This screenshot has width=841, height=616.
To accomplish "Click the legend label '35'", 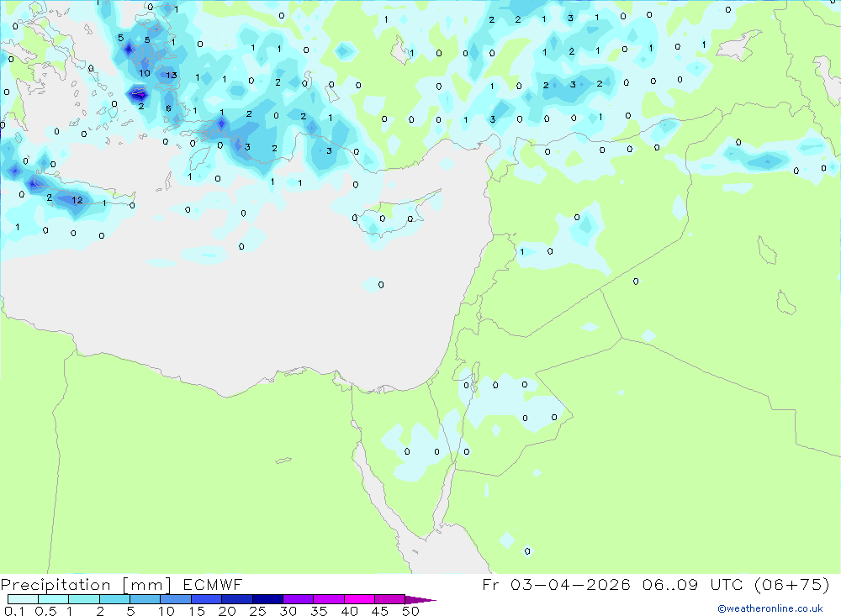I will click(319, 611).
